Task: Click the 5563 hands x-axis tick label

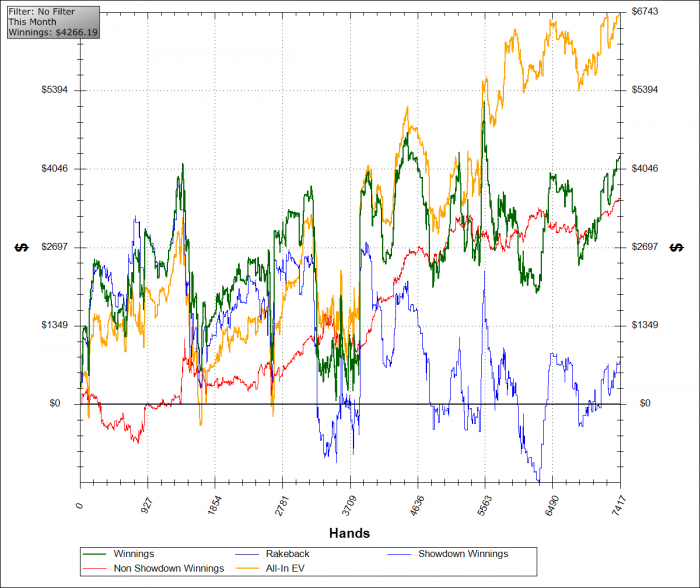Action: point(484,505)
